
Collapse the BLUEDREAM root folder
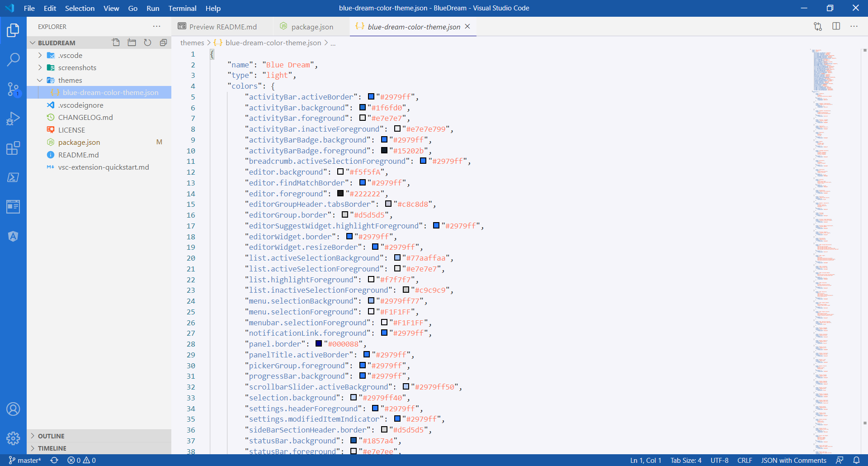click(33, 43)
